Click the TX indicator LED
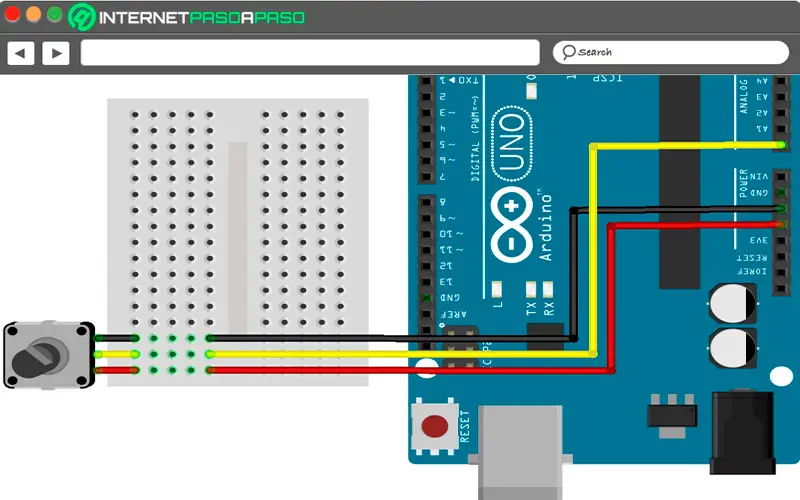The height and width of the screenshot is (500, 800). click(531, 289)
